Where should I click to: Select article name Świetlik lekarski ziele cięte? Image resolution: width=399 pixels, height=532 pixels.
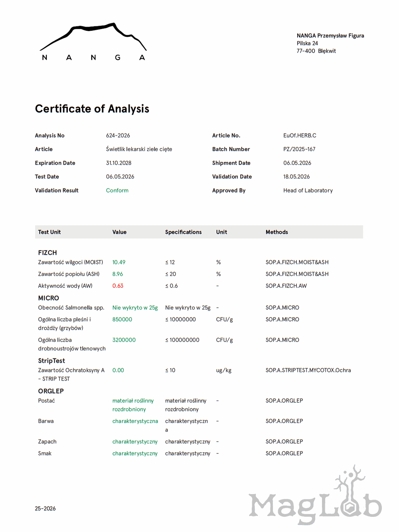click(139, 149)
